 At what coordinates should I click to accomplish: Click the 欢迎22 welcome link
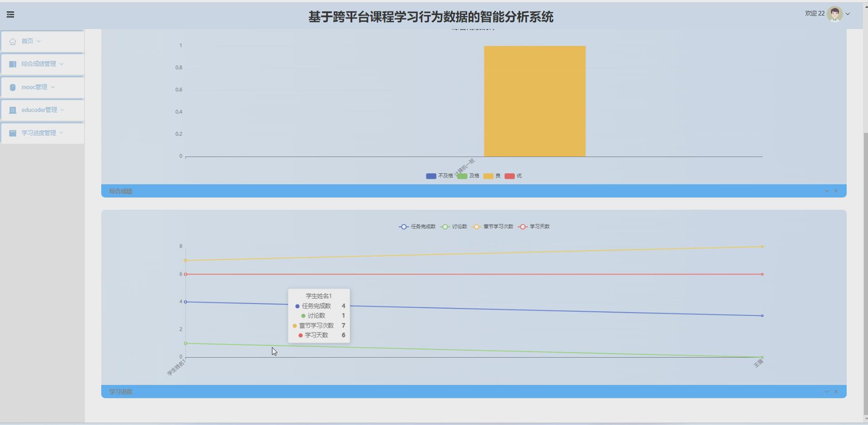814,13
